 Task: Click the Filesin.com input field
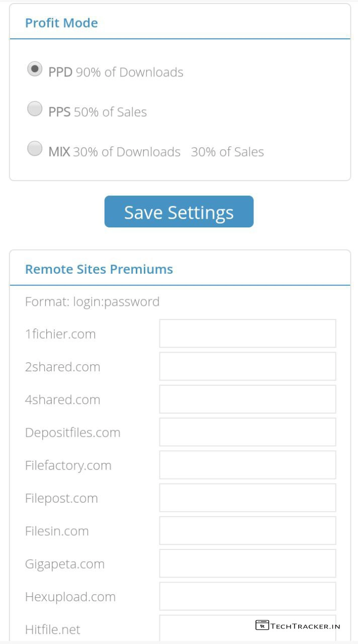pyautogui.click(x=247, y=531)
